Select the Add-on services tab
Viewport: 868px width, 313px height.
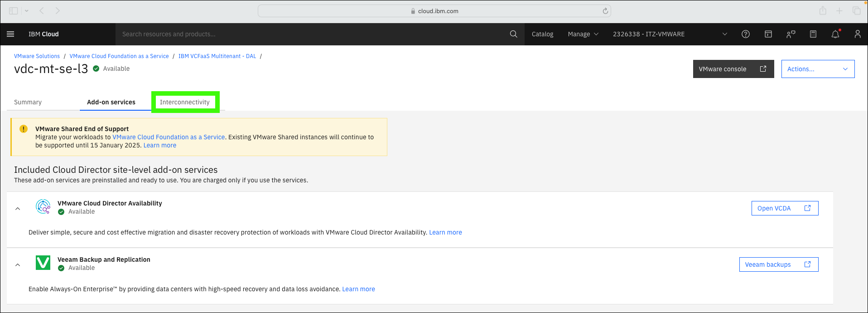pos(111,102)
